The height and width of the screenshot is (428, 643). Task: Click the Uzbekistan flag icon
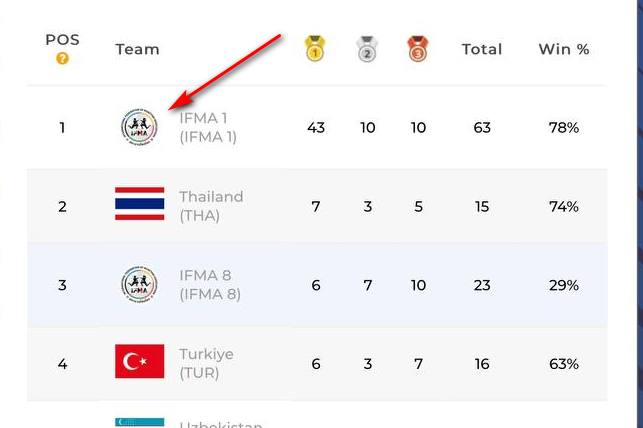[139, 423]
